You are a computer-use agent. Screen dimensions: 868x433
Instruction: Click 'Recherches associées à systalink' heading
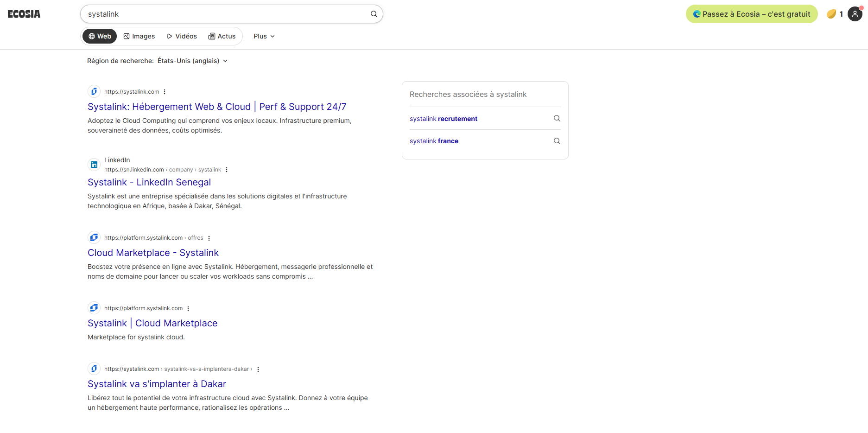pyautogui.click(x=468, y=94)
